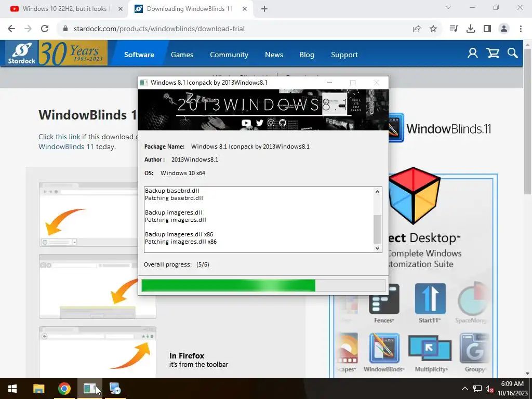
Task: Click the GitHub icon in the iconpack banner
Action: point(283,123)
